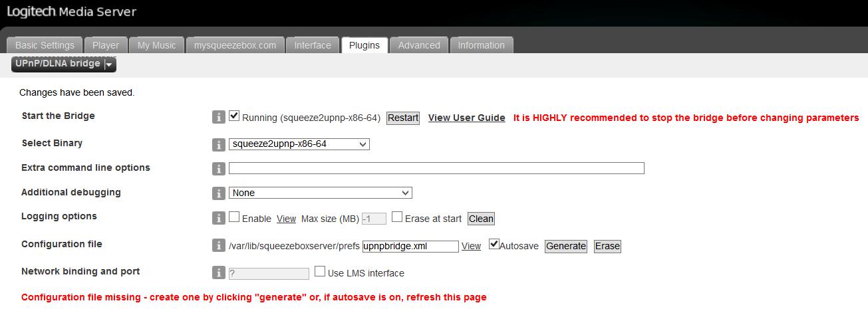The image size is (868, 321).
Task: Open the Advanced tab
Action: (419, 45)
